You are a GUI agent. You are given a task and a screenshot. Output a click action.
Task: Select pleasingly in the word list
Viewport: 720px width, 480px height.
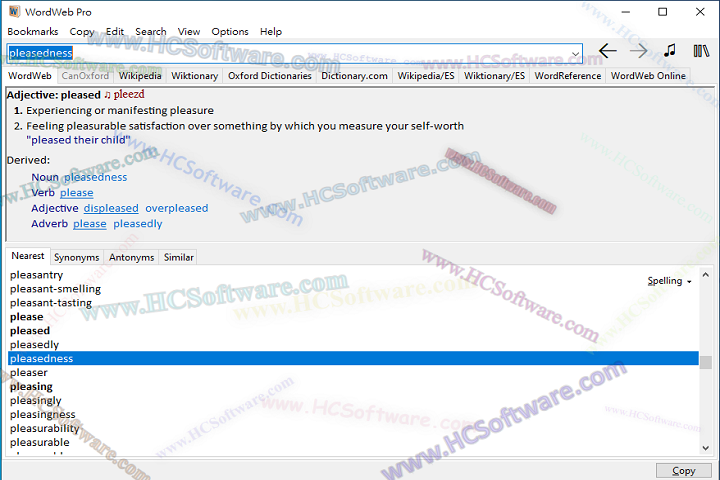(35, 401)
